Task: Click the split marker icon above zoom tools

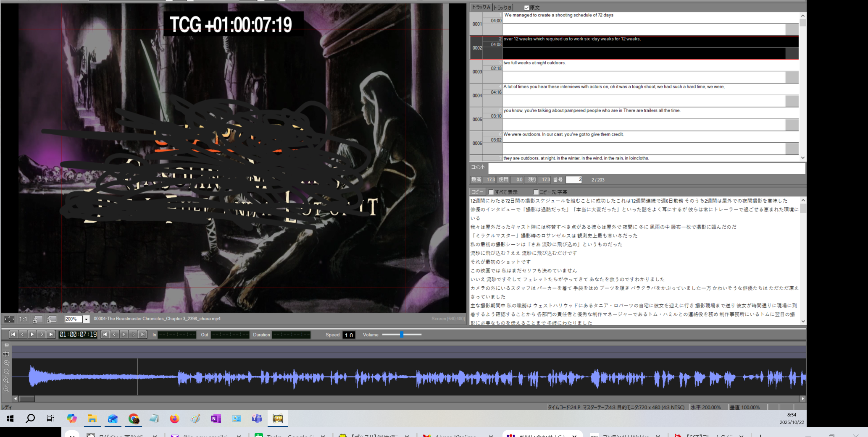Action: 6,354
